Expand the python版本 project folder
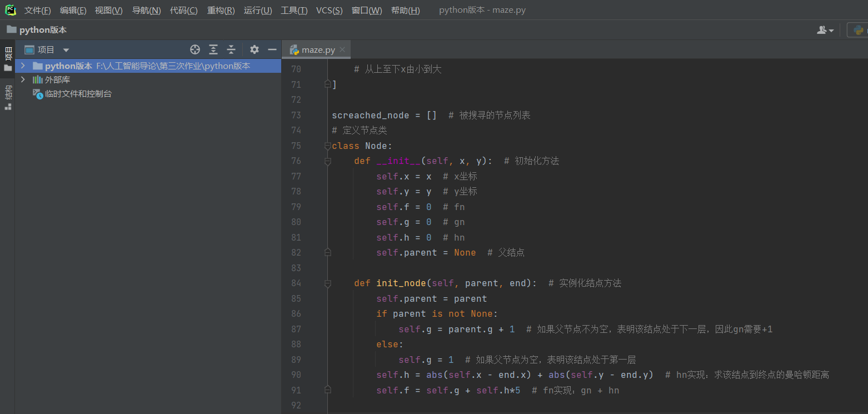Screen dimensions: 868x414 click(23, 66)
